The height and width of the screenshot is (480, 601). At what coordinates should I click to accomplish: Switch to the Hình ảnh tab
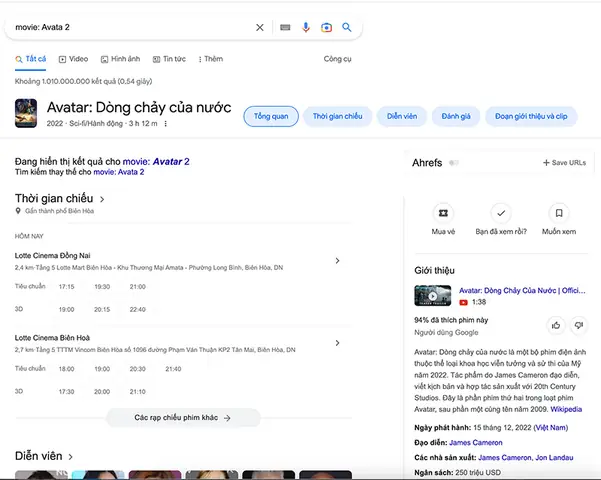(x=120, y=59)
